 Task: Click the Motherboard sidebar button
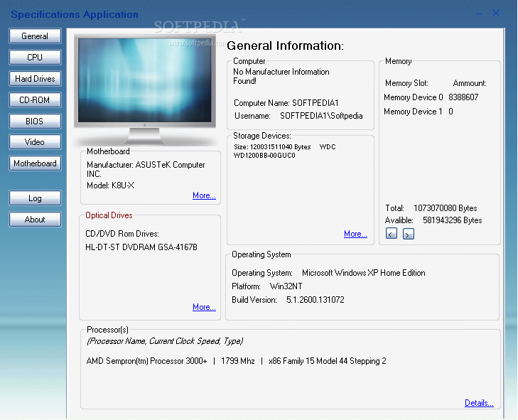35,163
